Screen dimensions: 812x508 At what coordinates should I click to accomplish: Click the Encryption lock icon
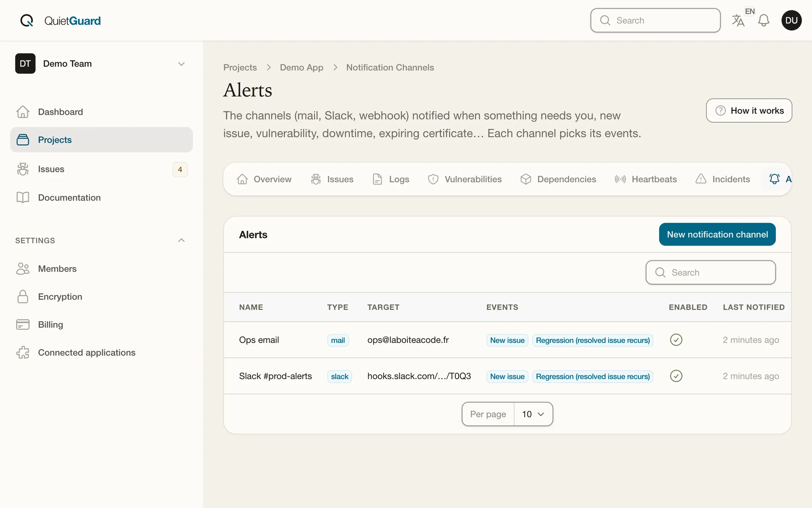coord(23,297)
